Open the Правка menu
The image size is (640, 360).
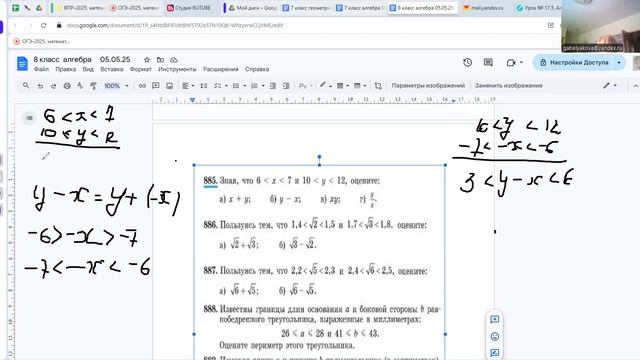[66, 69]
